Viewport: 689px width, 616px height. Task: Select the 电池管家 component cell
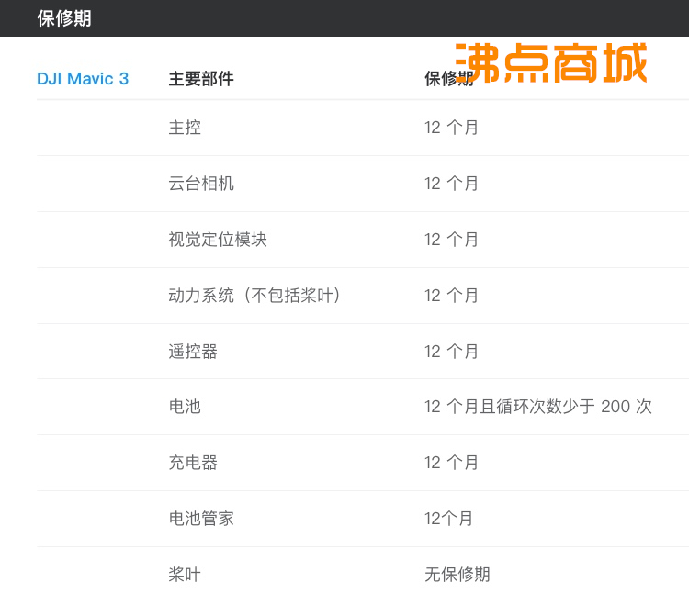201,519
